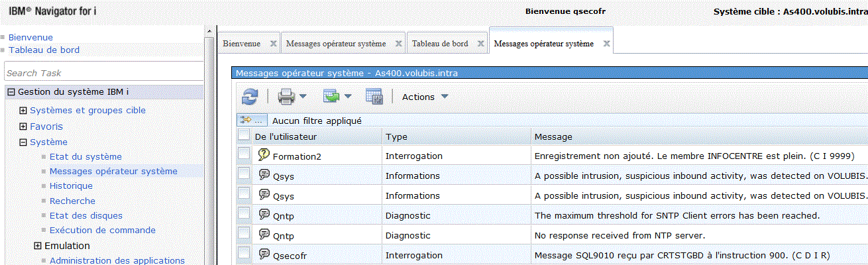Switch to the Bienvenue tab
Image resolution: width=868 pixels, height=265 pixels.
pos(241,44)
